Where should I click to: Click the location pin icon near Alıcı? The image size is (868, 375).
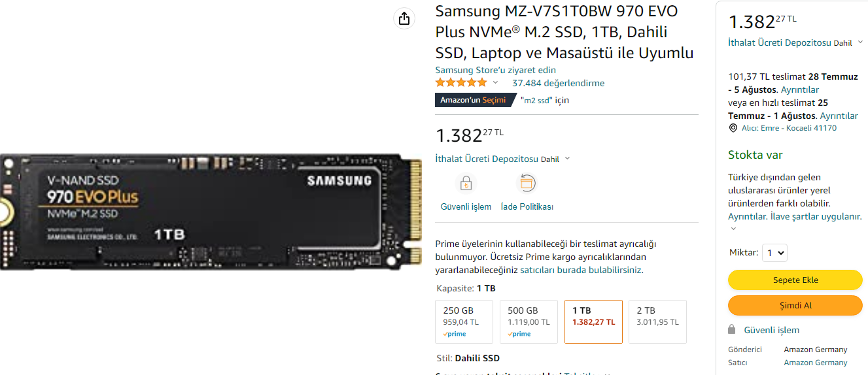click(733, 128)
